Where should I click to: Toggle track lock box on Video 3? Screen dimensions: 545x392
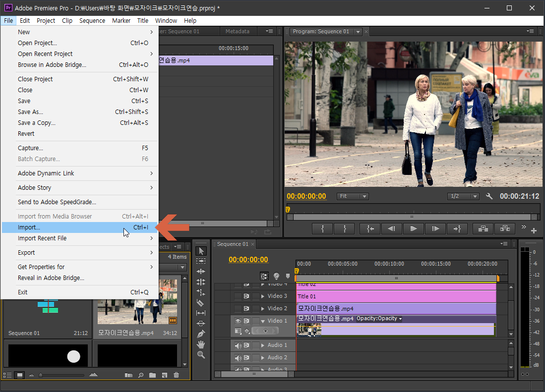pyautogui.click(x=256, y=296)
